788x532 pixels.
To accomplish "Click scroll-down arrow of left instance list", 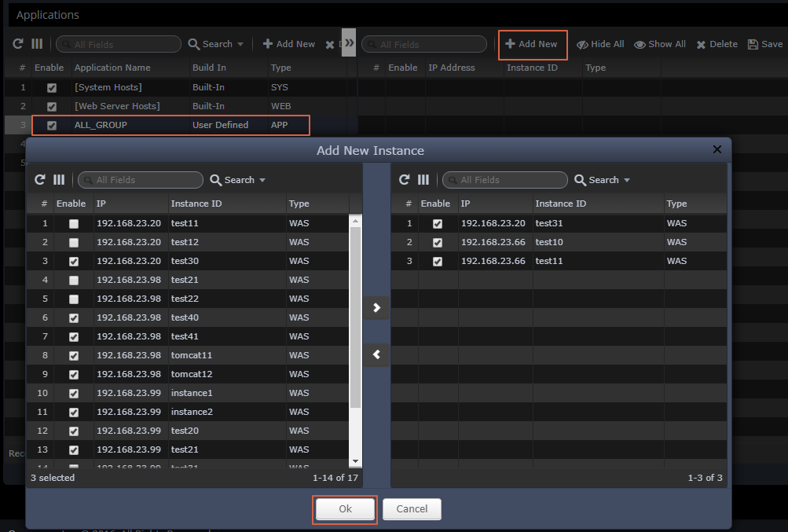I will pyautogui.click(x=356, y=461).
